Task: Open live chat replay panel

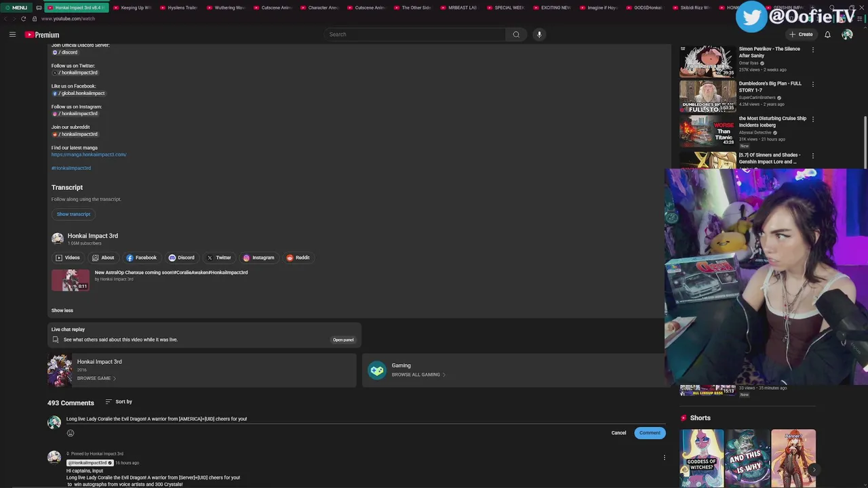Action: [343, 340]
